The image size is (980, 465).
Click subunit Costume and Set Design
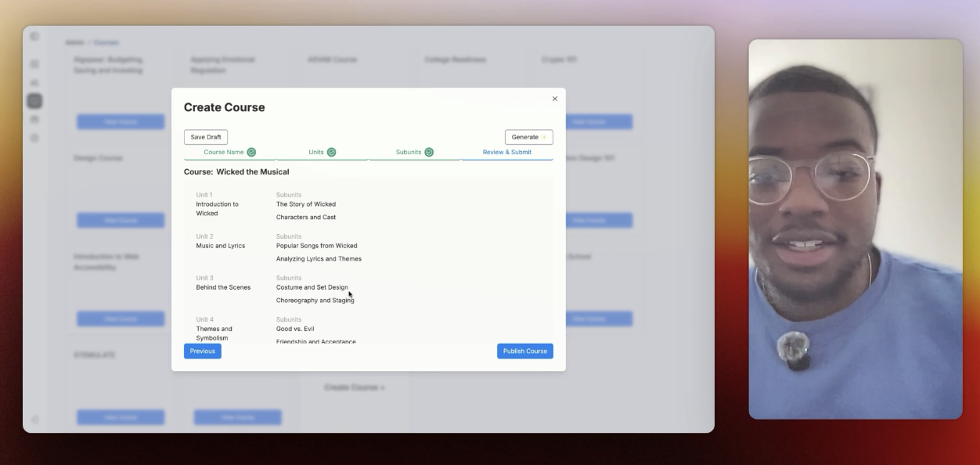point(312,287)
